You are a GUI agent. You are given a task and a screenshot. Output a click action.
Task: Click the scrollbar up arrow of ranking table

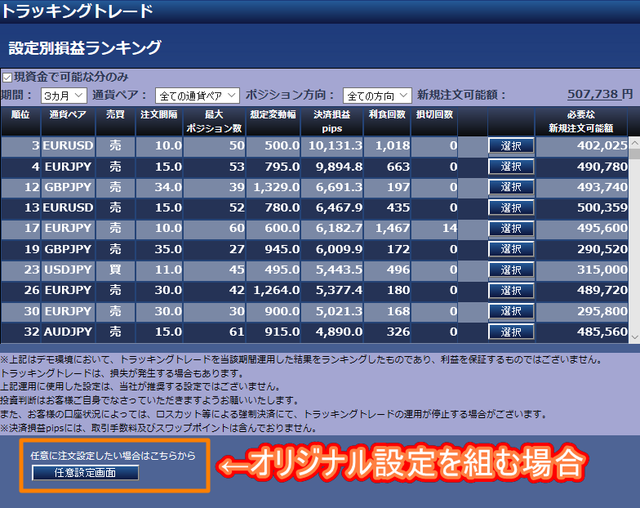[x=635, y=143]
